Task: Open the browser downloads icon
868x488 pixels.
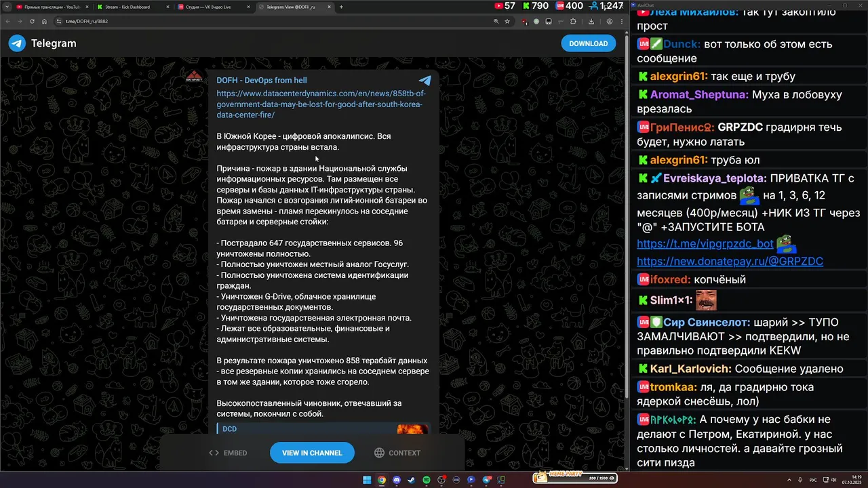Action: [x=591, y=21]
